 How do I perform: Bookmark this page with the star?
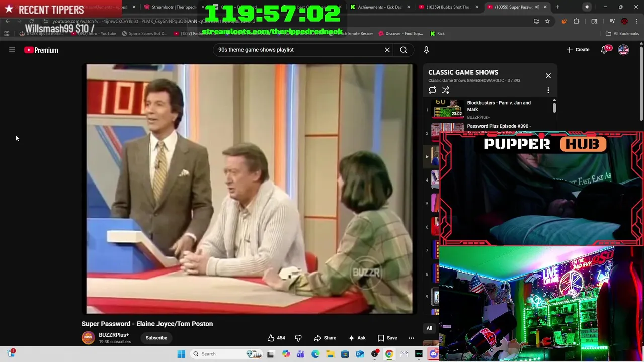[x=547, y=21]
